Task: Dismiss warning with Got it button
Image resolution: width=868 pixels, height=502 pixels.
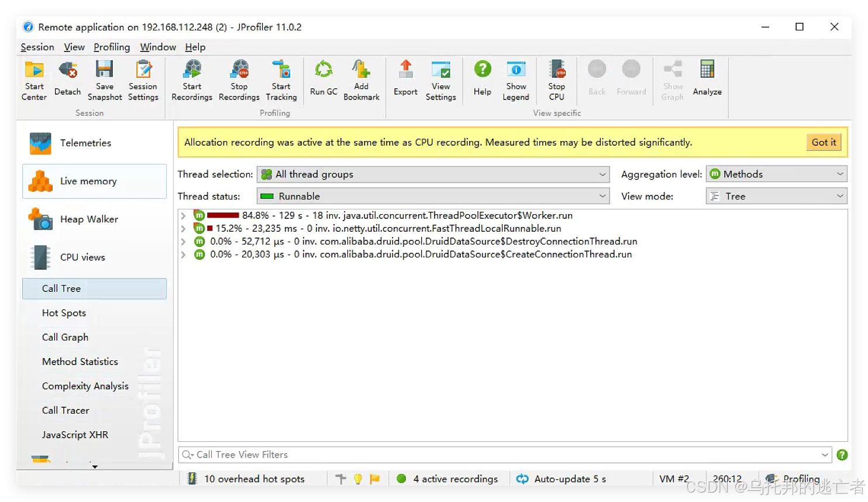Action: (824, 142)
